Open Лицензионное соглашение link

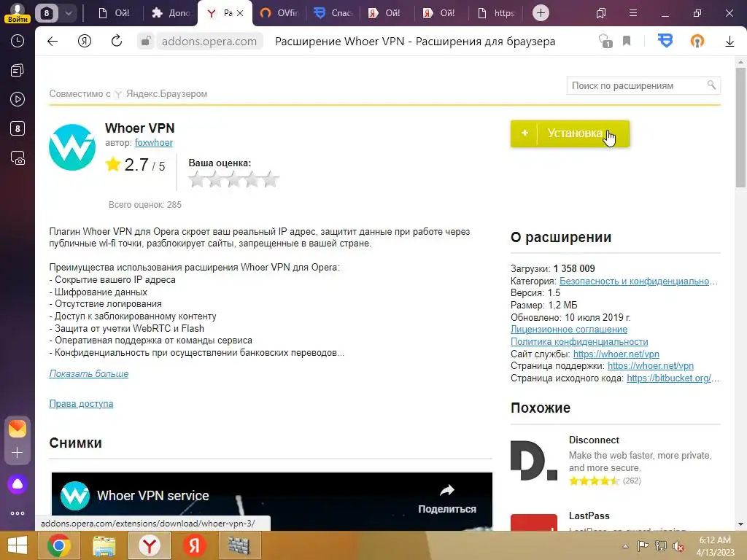tap(569, 330)
